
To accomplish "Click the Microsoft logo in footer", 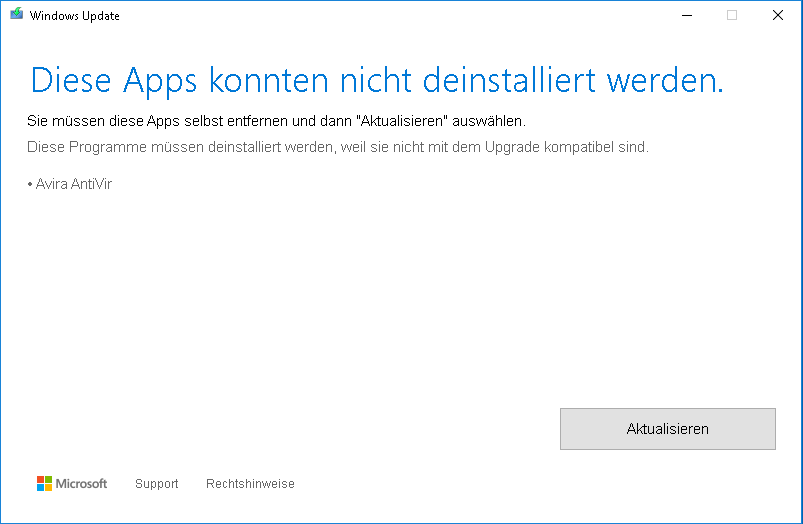I will click(x=72, y=484).
